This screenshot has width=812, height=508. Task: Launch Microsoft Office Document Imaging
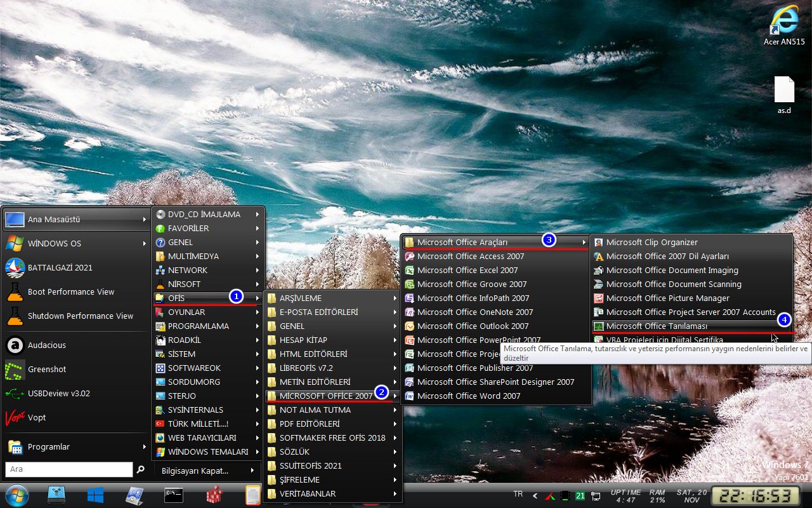pyautogui.click(x=691, y=270)
